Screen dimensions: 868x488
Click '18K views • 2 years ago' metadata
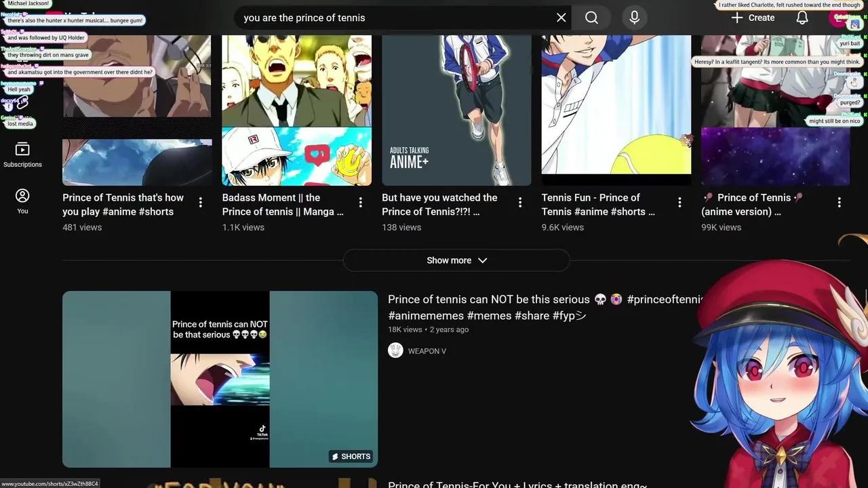coord(428,329)
